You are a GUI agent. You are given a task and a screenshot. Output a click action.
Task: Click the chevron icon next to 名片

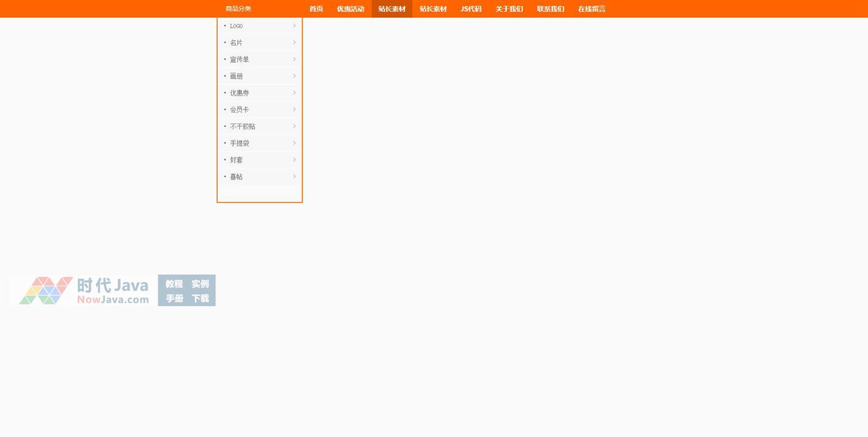[294, 43]
